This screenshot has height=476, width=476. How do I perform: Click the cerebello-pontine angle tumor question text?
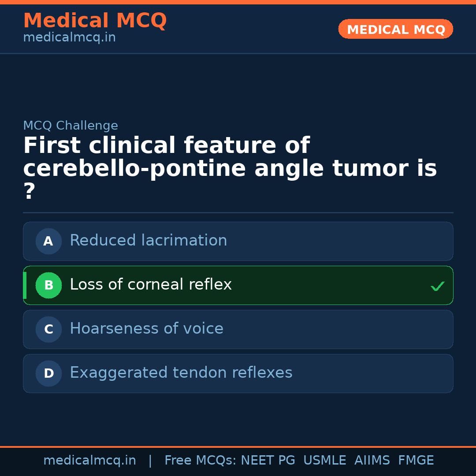click(x=230, y=169)
